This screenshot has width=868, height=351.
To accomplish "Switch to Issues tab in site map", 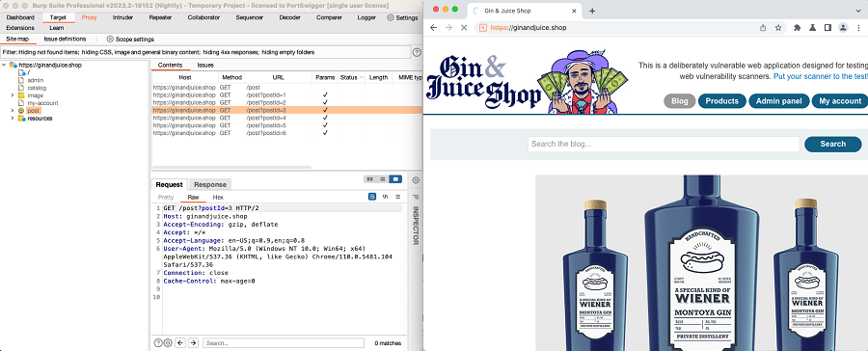I will click(x=205, y=66).
